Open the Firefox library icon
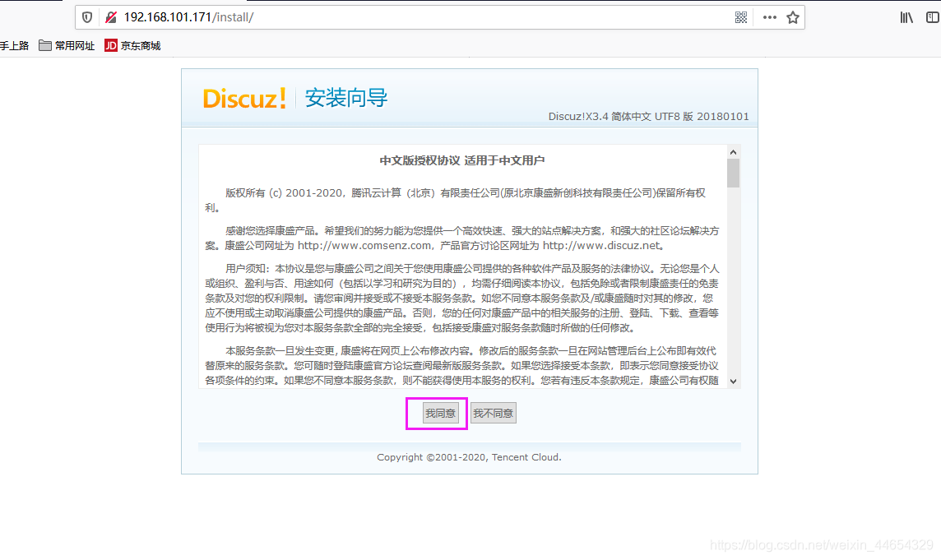The width and height of the screenshot is (941, 560). tap(906, 17)
